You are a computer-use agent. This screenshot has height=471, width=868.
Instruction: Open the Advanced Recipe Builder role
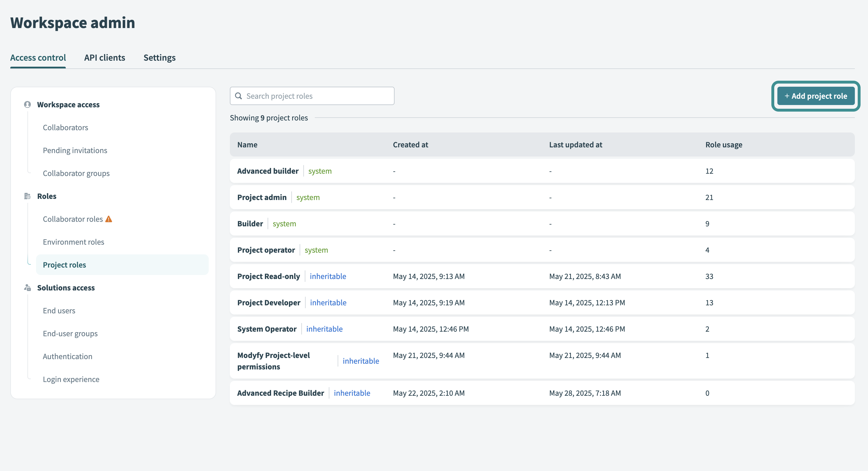click(x=280, y=393)
